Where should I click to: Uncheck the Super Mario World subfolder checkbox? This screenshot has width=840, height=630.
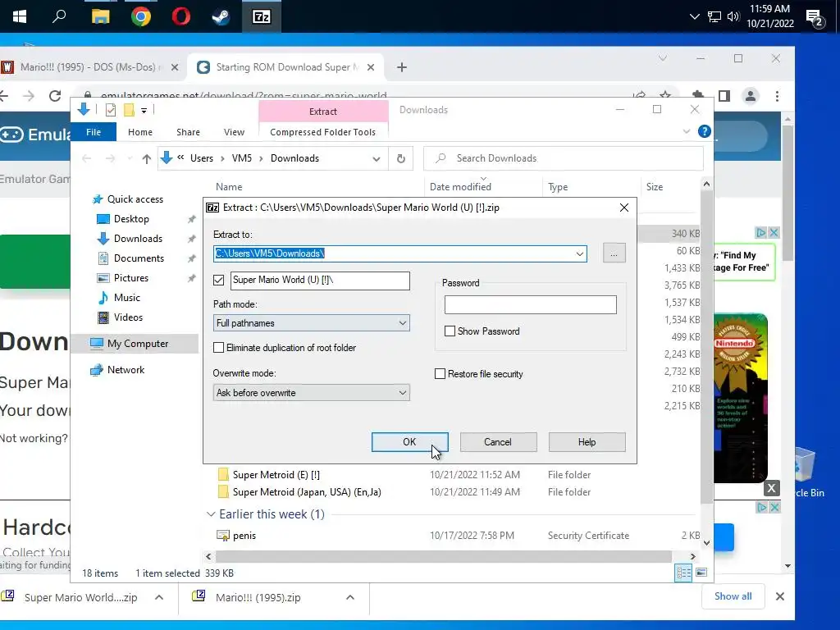click(218, 280)
